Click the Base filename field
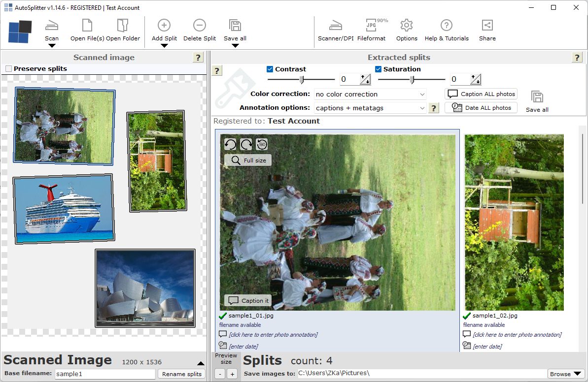Viewport: 588px width, 382px height. (105, 374)
